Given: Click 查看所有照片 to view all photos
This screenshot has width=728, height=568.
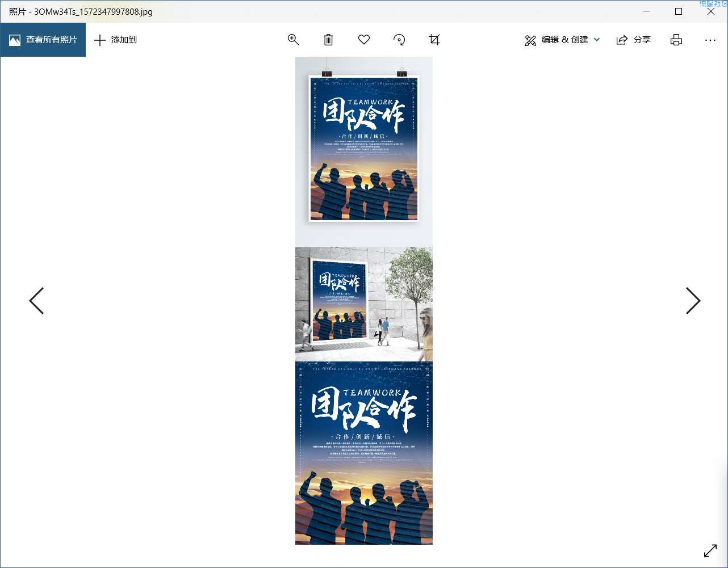Looking at the screenshot, I should 43,40.
